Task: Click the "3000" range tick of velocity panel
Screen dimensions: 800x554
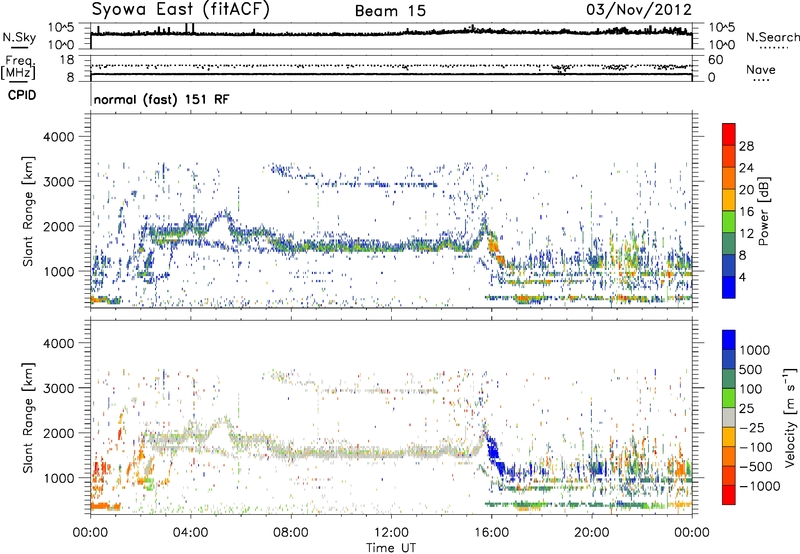Action: [x=58, y=388]
